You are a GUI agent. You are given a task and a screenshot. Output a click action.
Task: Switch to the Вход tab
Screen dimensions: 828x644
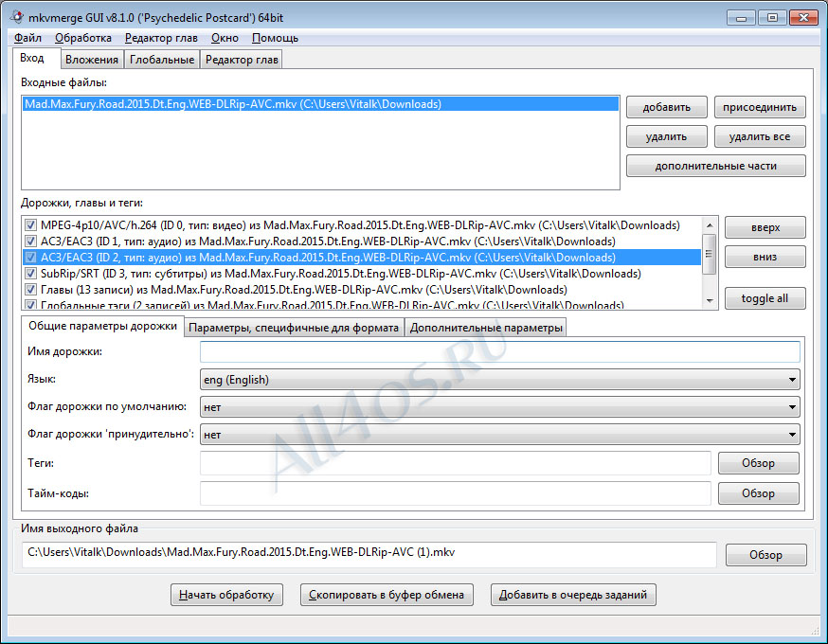(x=35, y=58)
